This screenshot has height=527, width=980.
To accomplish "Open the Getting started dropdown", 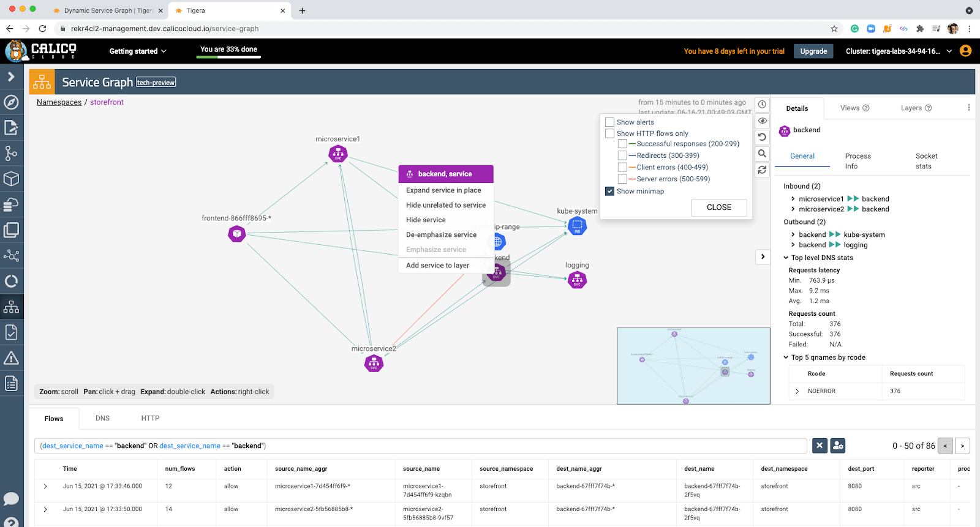I will [138, 51].
